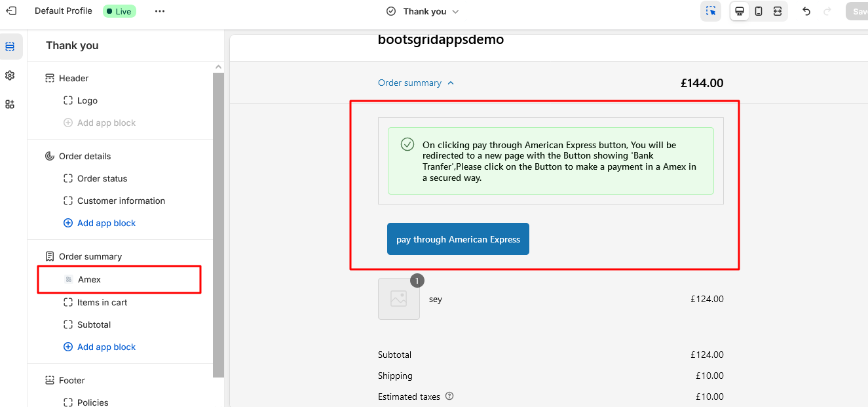Click the sey product name
Viewport: 868px width, 407px height.
click(x=436, y=299)
